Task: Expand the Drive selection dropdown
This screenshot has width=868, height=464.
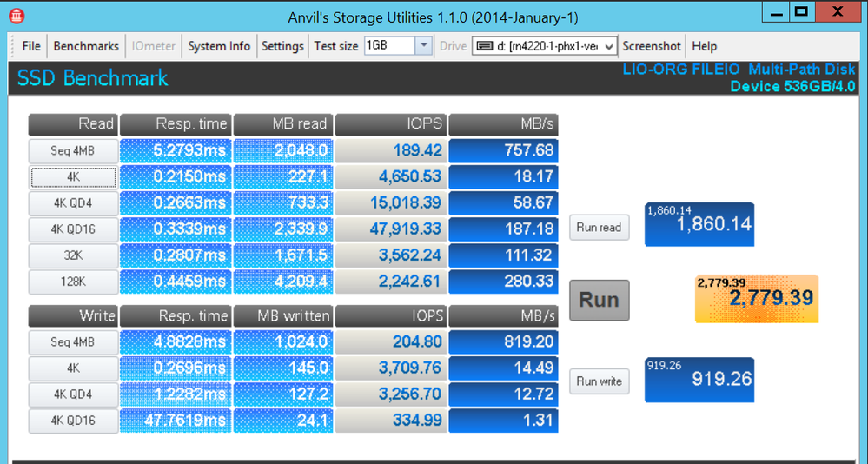Action: click(608, 46)
